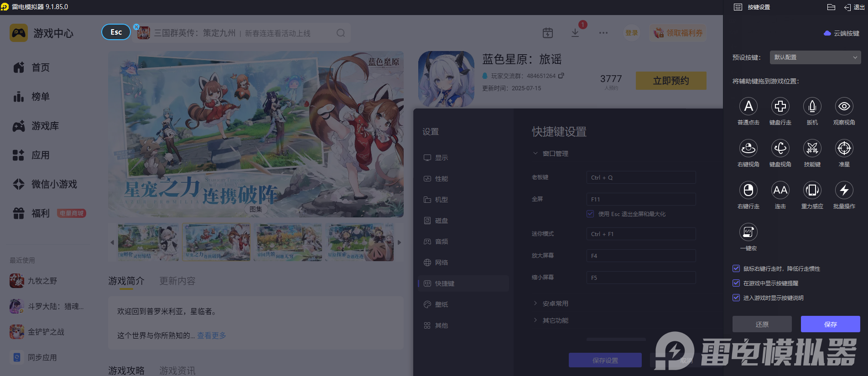Screen dimensions: 868x376
Task: Click 保存设置 in the settings dialog
Action: (605, 360)
